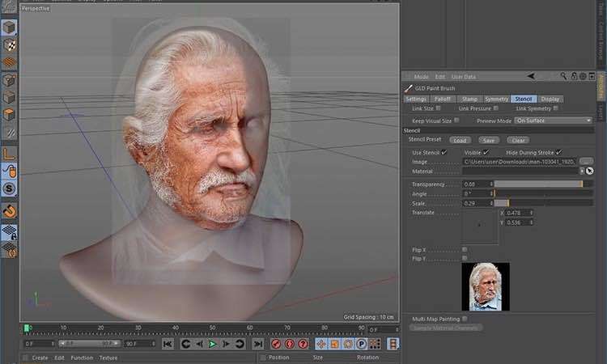Open the Preview Mode dropdown

(554, 121)
